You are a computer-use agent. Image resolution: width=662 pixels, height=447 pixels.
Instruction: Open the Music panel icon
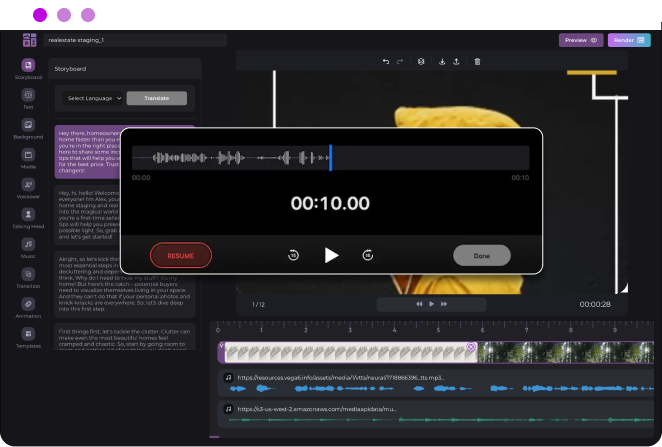pos(28,244)
